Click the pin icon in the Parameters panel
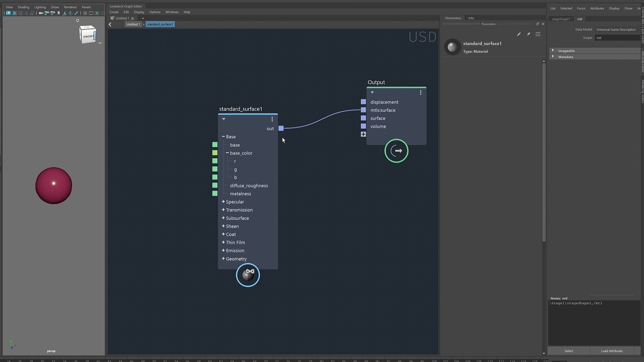The height and width of the screenshot is (362, 644). click(528, 34)
